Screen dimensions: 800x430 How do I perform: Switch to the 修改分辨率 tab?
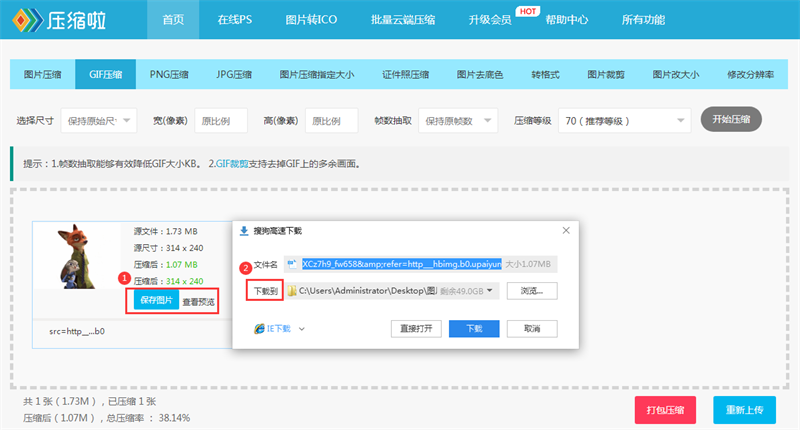(x=750, y=74)
